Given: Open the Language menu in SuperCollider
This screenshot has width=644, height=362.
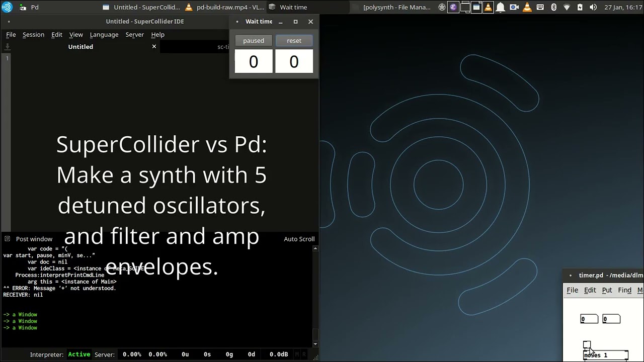Looking at the screenshot, I should (104, 35).
